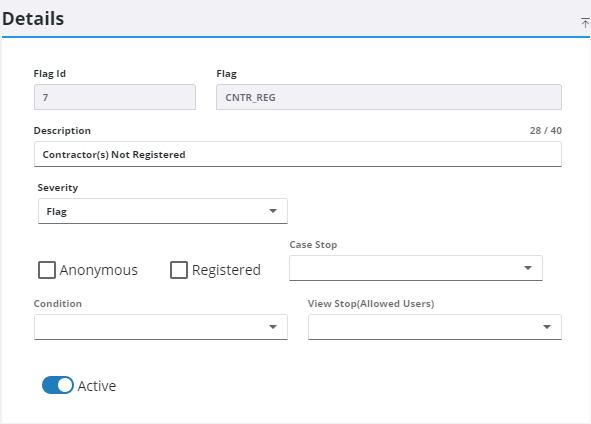Click the Condition field's caret icon
Viewport: 591px width, 424px height.
pyautogui.click(x=273, y=327)
